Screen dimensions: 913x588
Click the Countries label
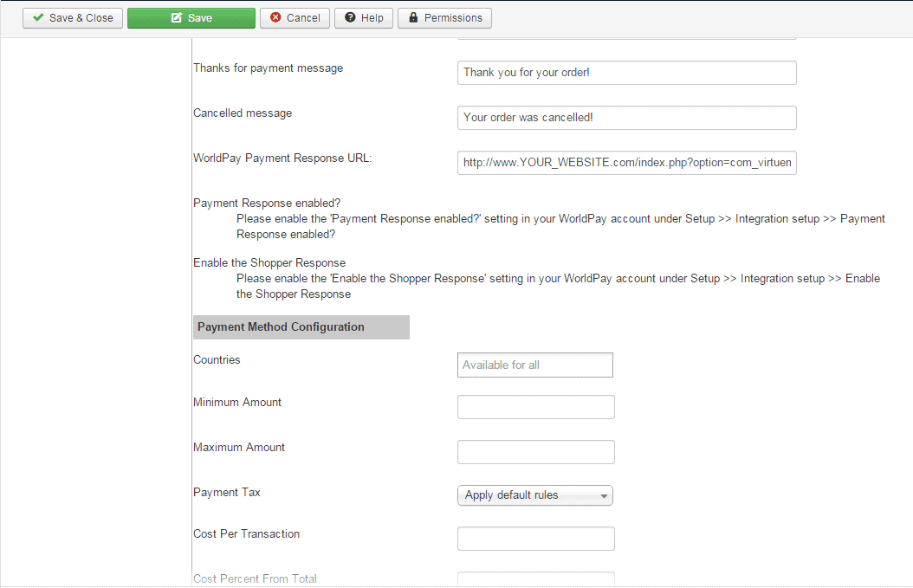point(217,359)
